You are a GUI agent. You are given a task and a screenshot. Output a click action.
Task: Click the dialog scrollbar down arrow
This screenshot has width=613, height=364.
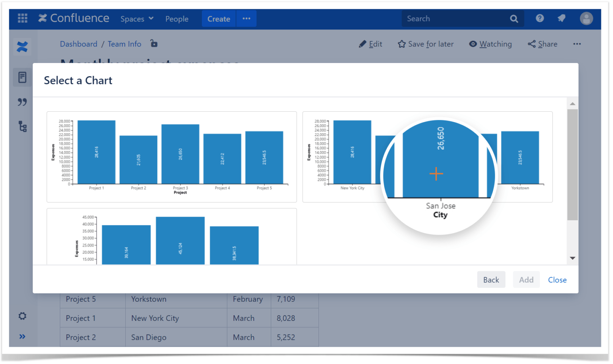point(573,258)
